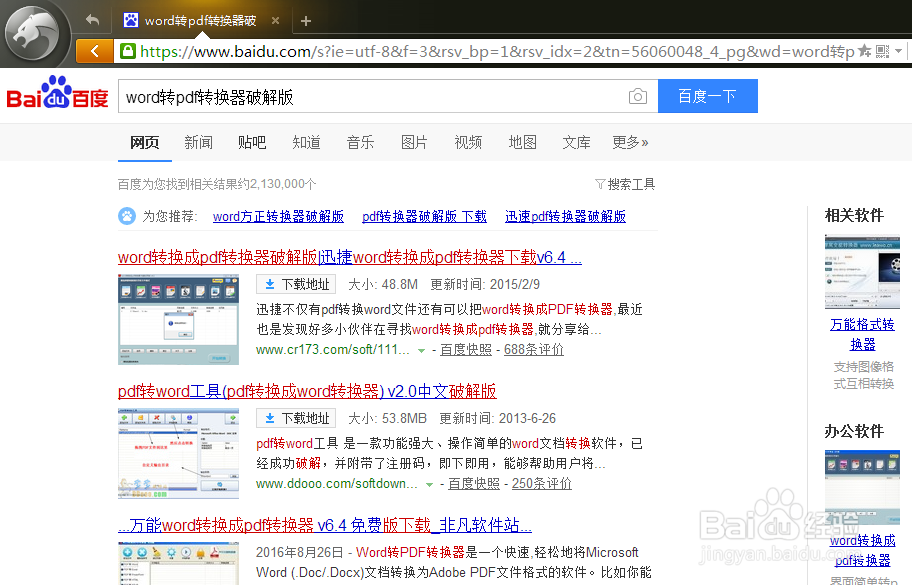The width and height of the screenshot is (912, 585).
Task: Select the 网页 tab
Action: [144, 142]
